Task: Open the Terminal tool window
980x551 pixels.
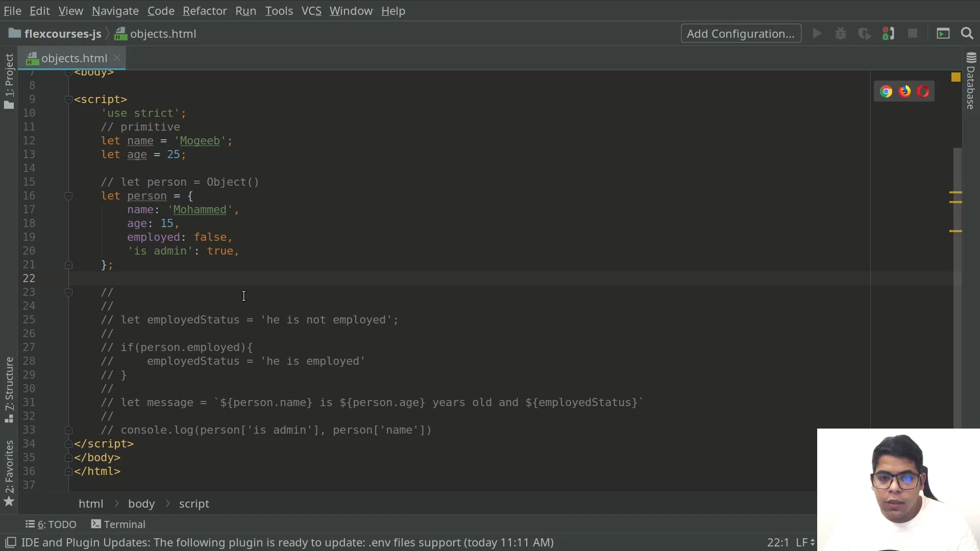Action: pos(118,524)
